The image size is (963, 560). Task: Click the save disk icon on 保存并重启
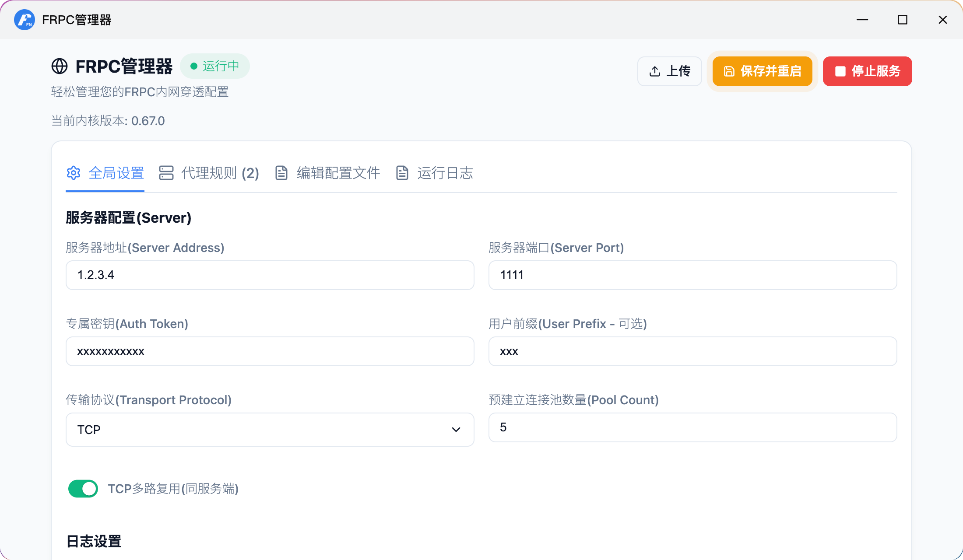click(729, 71)
